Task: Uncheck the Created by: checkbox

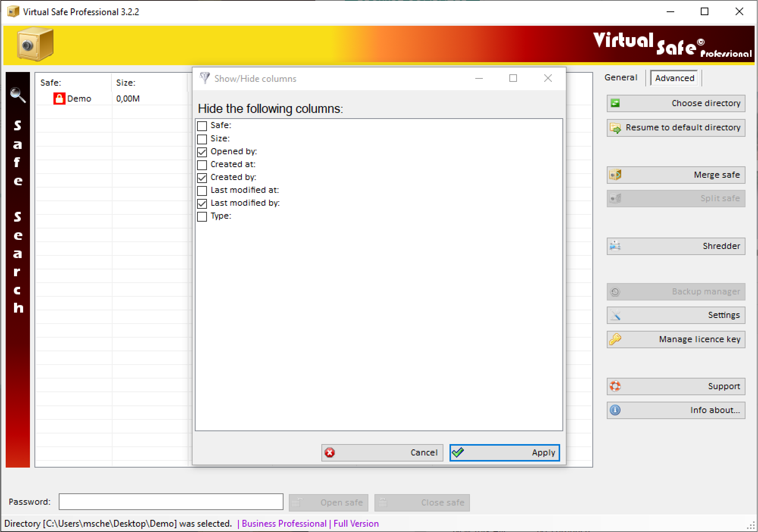Action: [202, 177]
